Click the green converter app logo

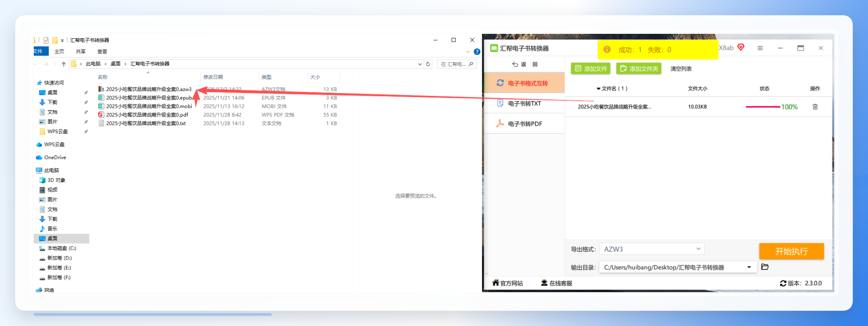tap(494, 48)
